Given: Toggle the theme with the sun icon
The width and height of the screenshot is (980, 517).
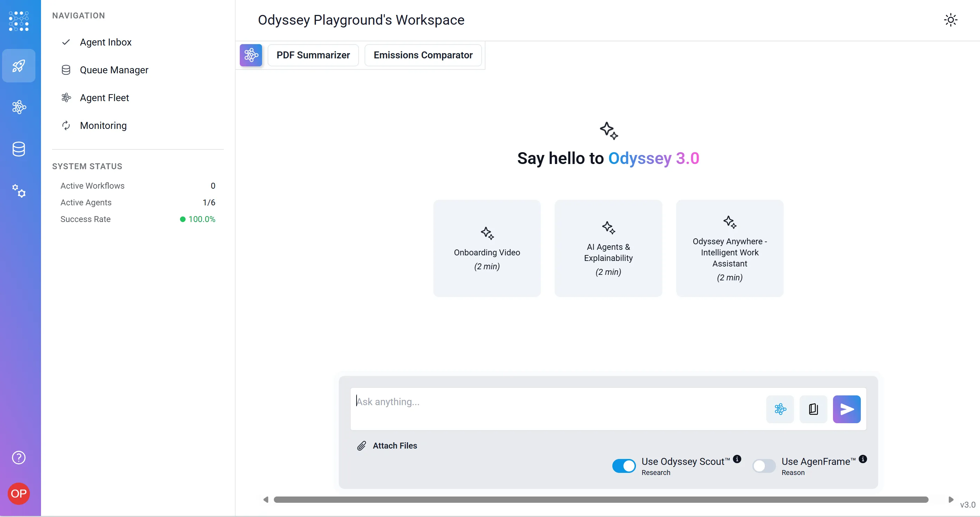Looking at the screenshot, I should (x=951, y=20).
